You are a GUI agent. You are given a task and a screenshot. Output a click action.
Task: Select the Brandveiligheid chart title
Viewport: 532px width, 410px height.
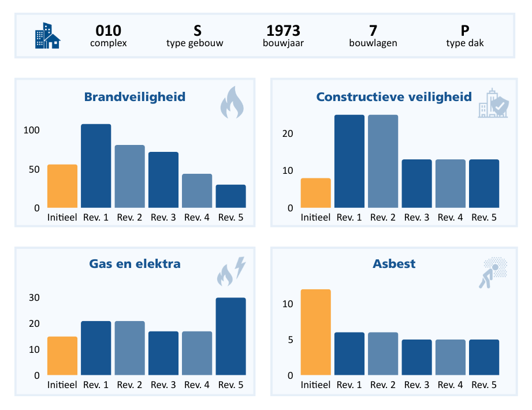coord(135,96)
